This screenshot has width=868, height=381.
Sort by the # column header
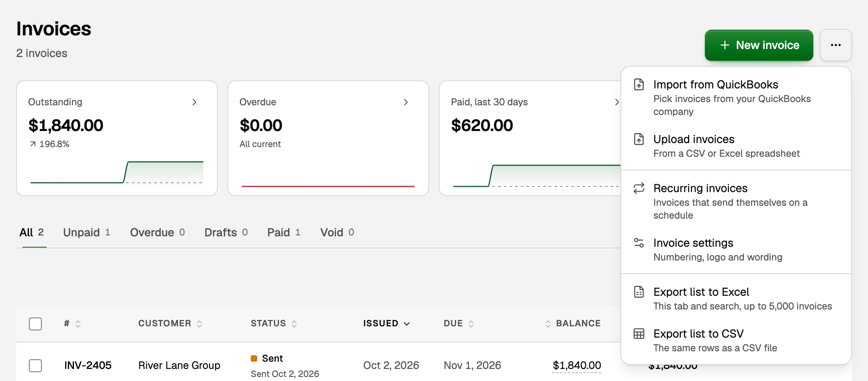(x=72, y=324)
